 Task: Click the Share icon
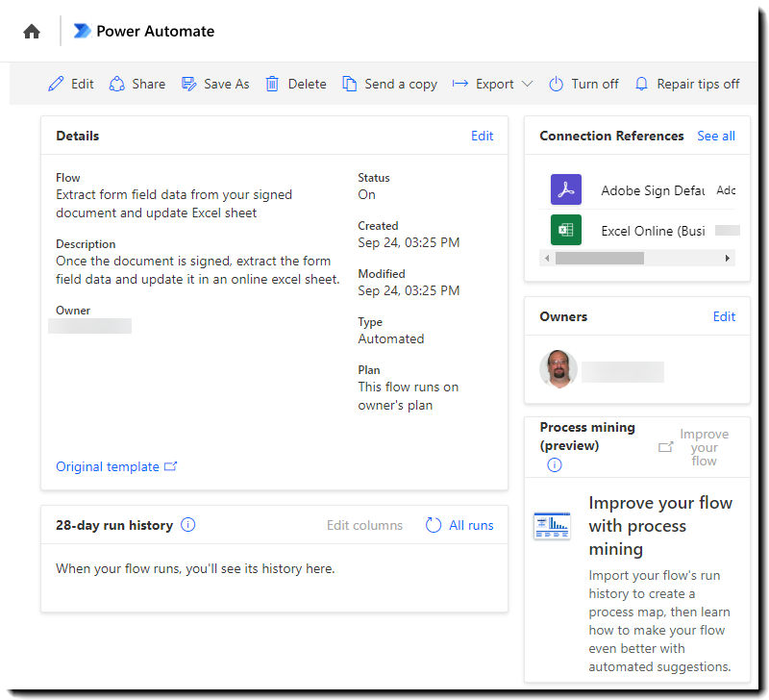click(115, 84)
